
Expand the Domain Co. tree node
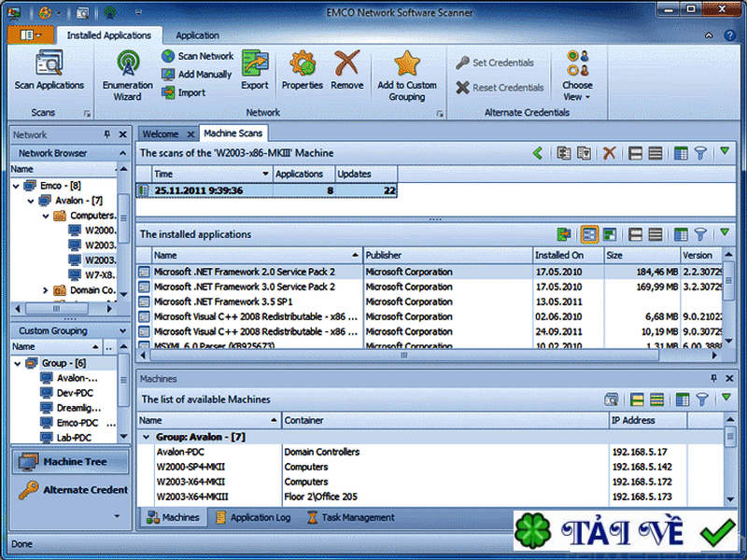point(45,290)
